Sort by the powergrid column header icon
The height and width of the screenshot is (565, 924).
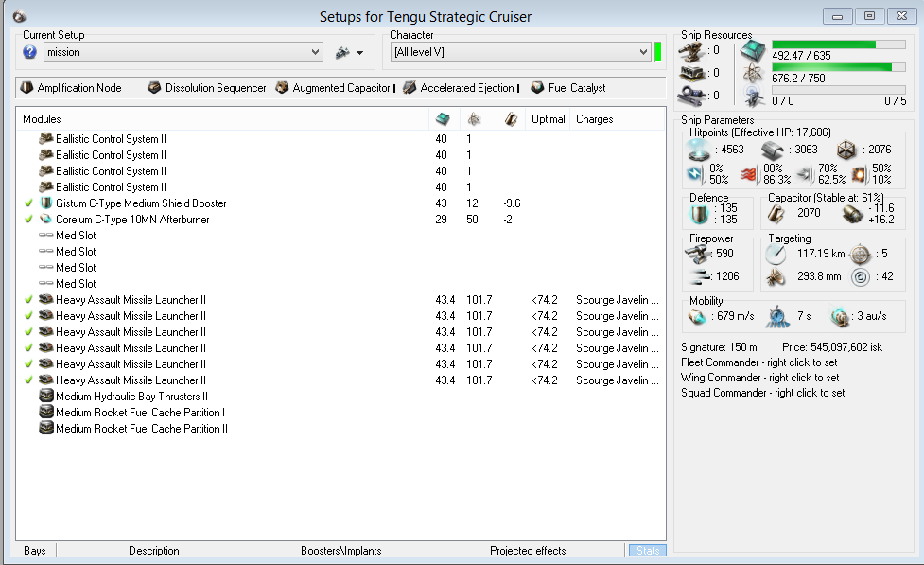[x=475, y=119]
